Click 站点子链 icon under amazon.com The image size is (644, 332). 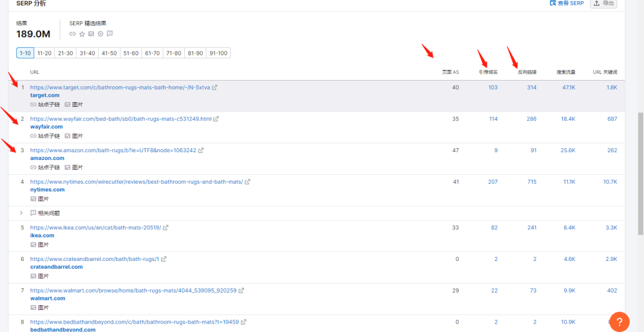tap(34, 168)
